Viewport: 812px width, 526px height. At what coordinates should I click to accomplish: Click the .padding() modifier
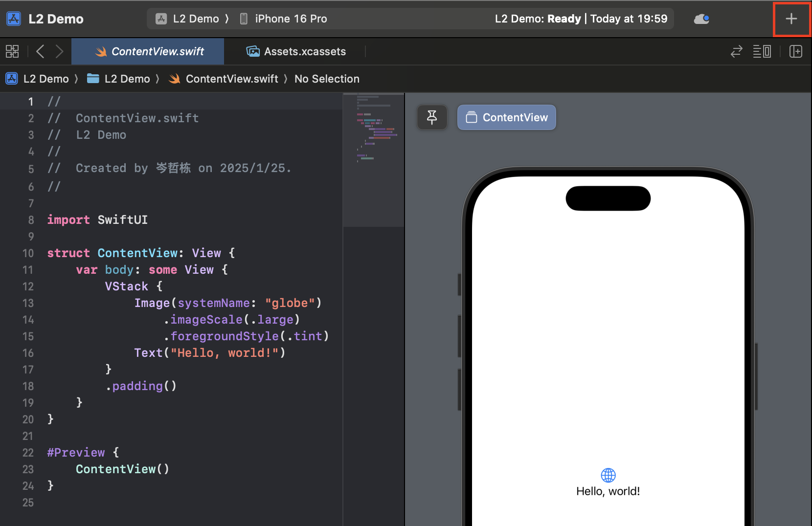pyautogui.click(x=141, y=386)
